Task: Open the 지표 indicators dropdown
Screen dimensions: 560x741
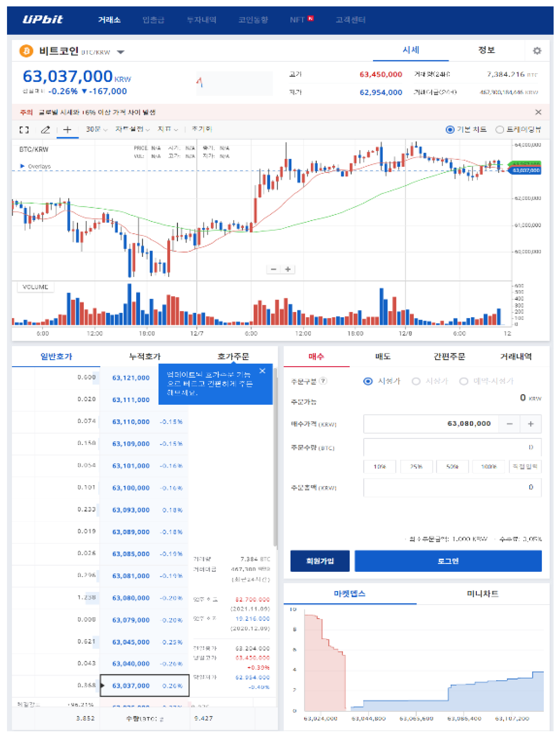Action: 167,130
